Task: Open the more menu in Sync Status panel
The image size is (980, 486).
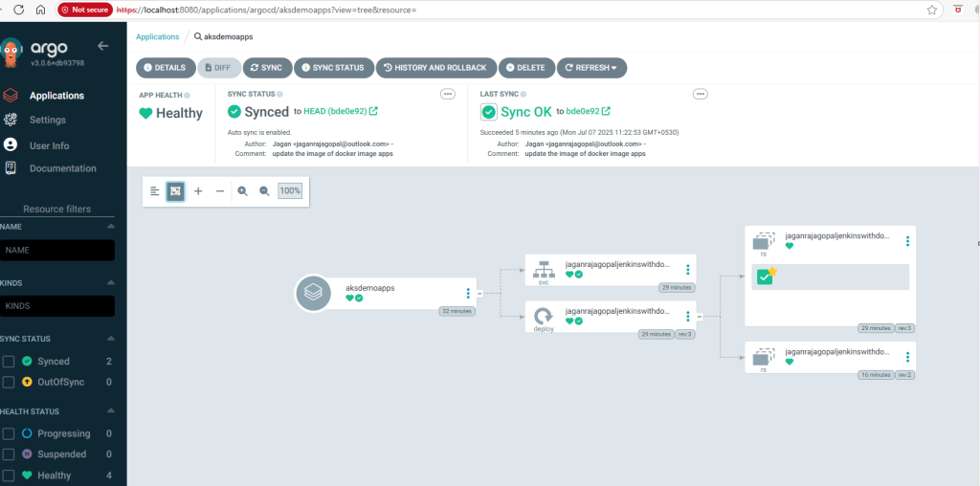Action: (448, 94)
